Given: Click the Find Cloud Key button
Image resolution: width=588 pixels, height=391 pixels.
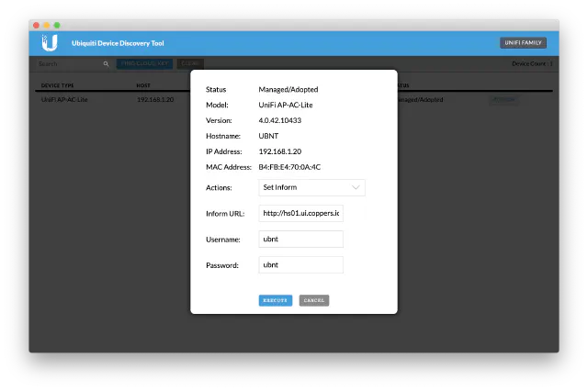Looking at the screenshot, I should [144, 64].
